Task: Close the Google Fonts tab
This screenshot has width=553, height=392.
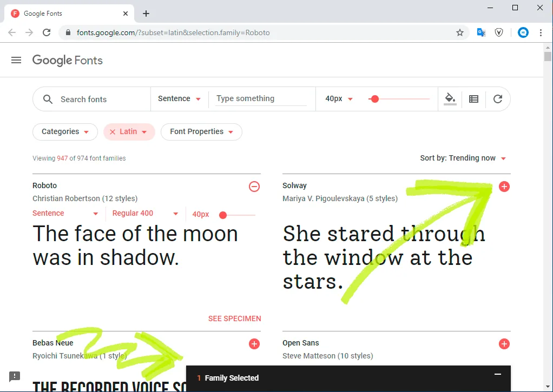Action: (126, 14)
